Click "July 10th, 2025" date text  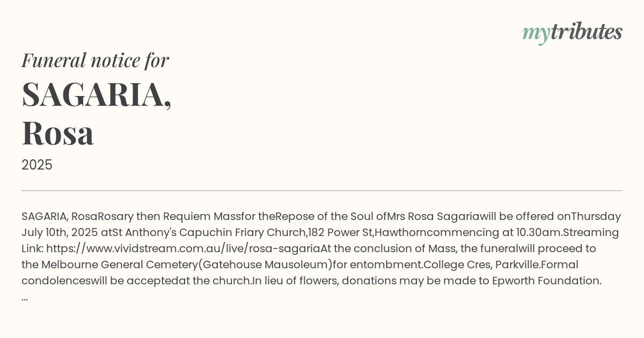60,232
